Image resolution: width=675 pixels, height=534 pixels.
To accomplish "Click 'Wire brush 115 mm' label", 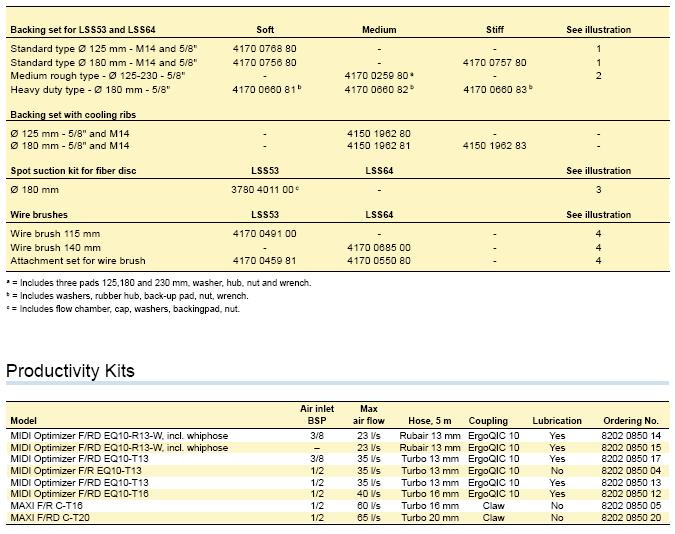I will [55, 234].
